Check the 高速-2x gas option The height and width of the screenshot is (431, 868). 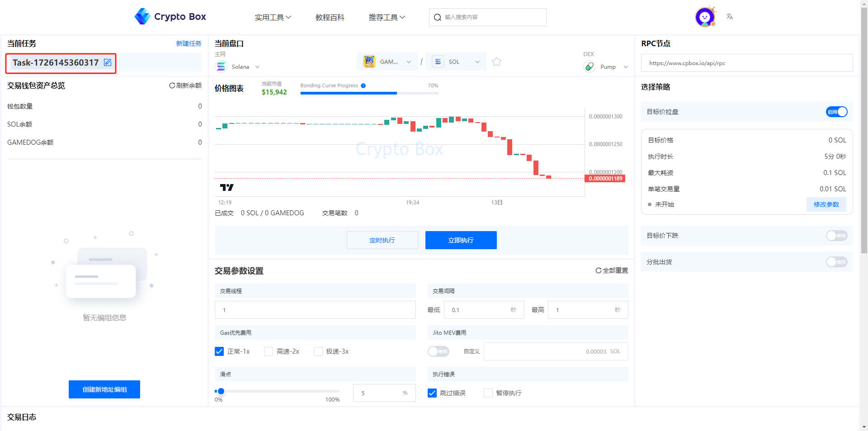tap(269, 351)
